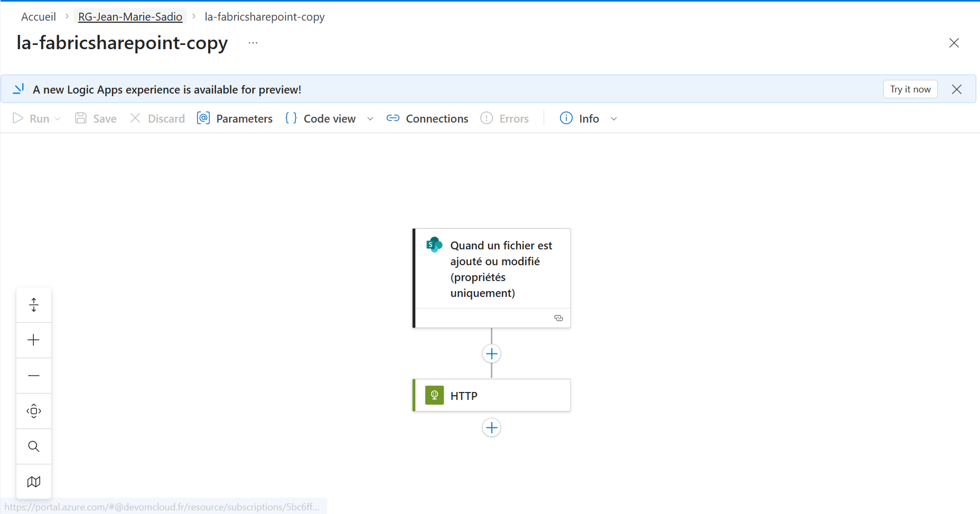Fit the workflow to the view
The width and height of the screenshot is (980, 514).
click(33, 305)
